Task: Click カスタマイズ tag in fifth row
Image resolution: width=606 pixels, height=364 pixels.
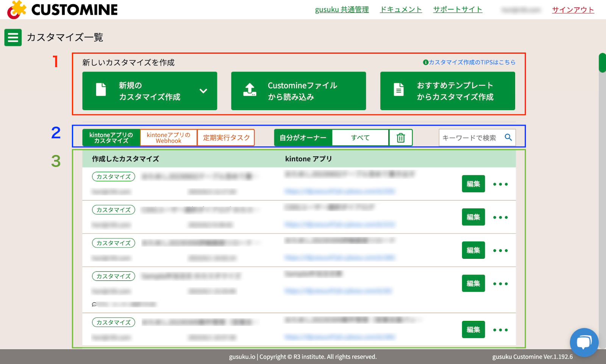Action: [x=114, y=322]
